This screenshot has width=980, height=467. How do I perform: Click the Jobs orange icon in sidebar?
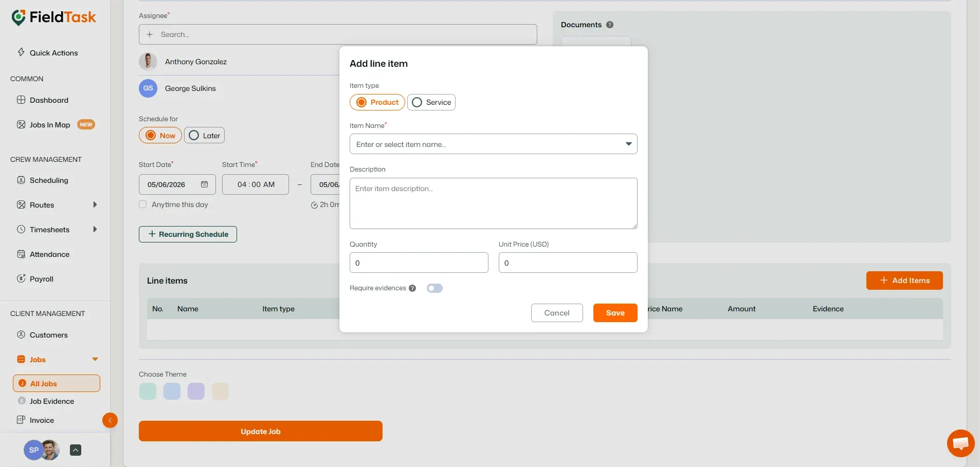pos(21,359)
